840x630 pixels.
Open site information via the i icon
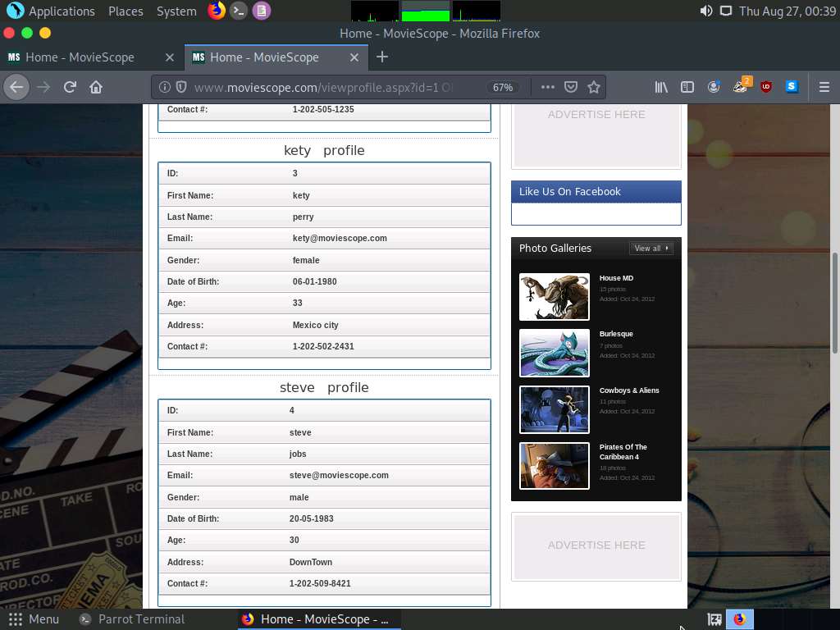click(164, 87)
